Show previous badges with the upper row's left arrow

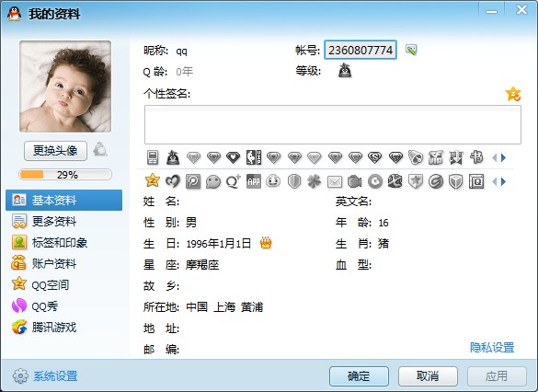pos(495,158)
